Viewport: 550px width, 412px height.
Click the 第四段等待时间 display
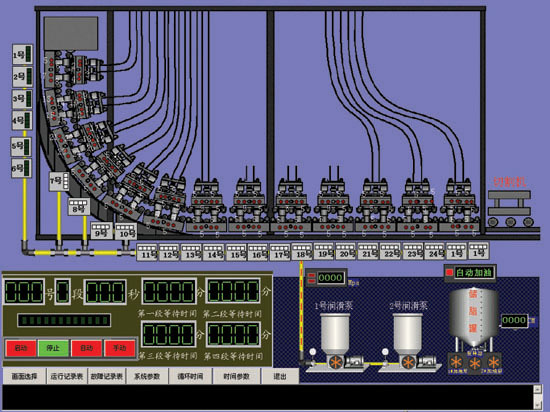coord(233,335)
